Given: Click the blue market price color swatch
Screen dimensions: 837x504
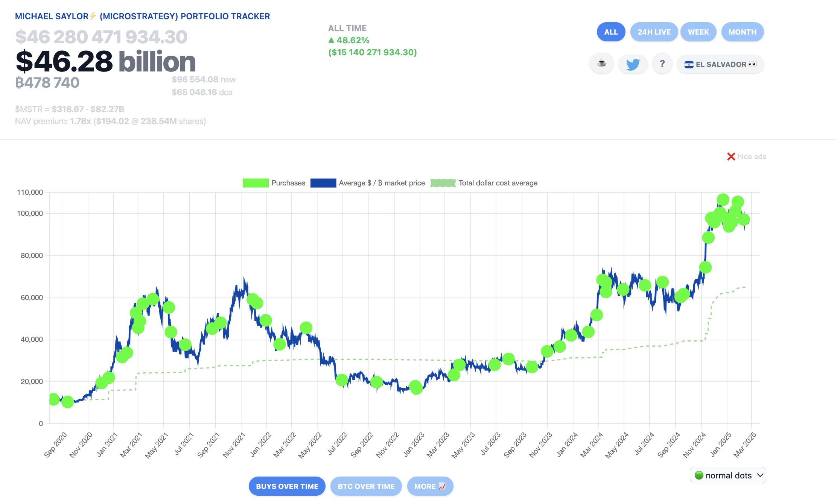Looking at the screenshot, I should pyautogui.click(x=323, y=183).
